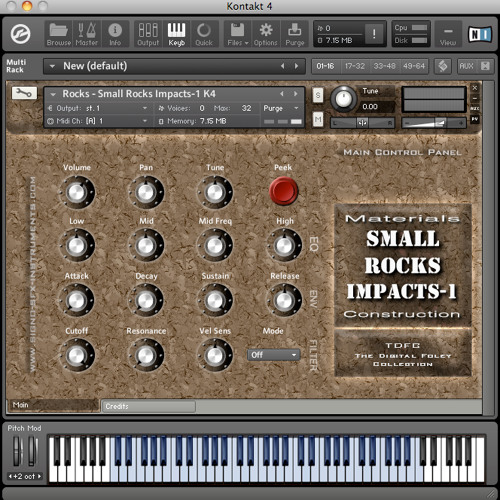The height and width of the screenshot is (500, 500).
Task: Click the main panel Tune knob
Action: [215, 192]
